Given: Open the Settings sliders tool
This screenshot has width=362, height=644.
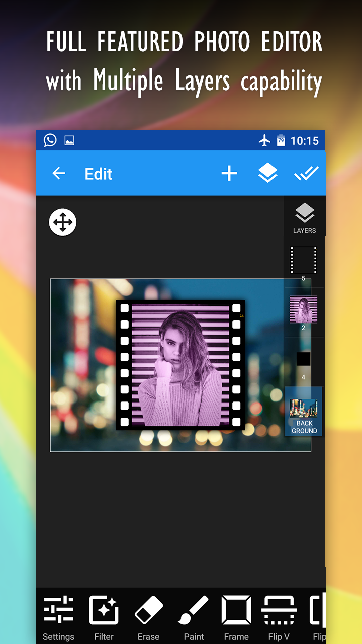Looking at the screenshot, I should click(x=58, y=618).
